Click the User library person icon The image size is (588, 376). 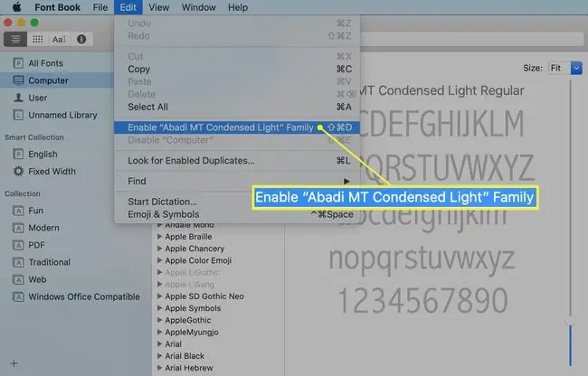coord(18,98)
